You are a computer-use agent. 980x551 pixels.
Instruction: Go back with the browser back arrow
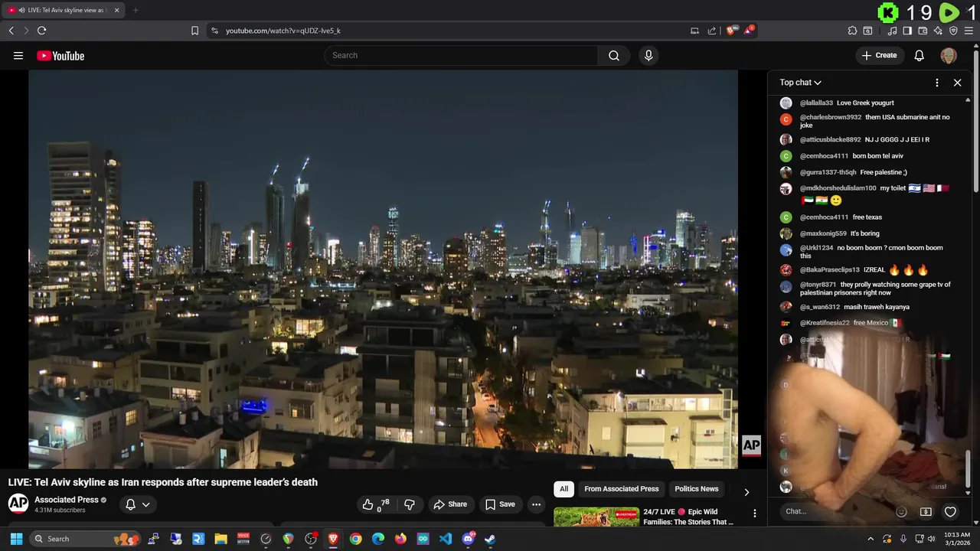(x=11, y=31)
